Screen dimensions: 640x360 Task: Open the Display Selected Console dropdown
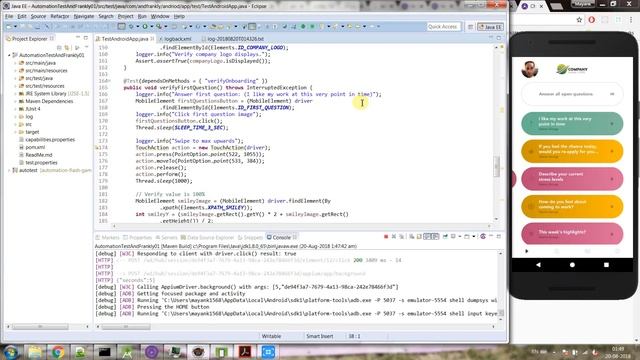[x=459, y=237]
